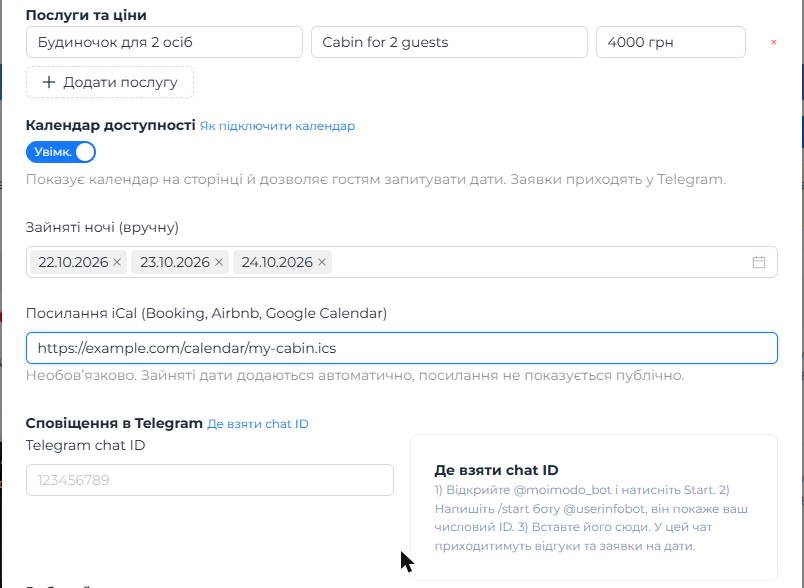
Task: Click the Сповіщення в Telegram heading
Action: tap(114, 423)
